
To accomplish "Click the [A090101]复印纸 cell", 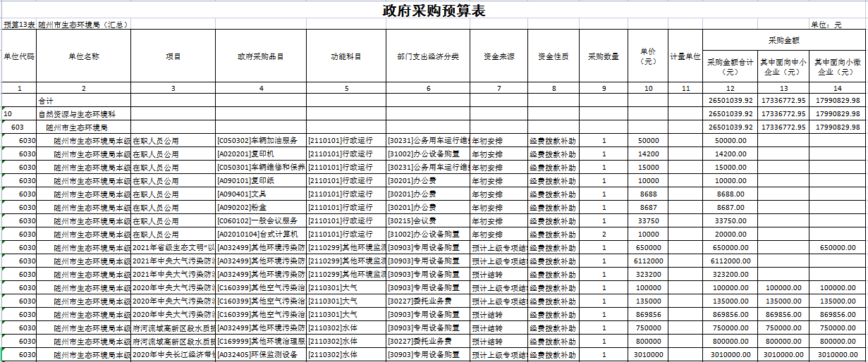I will tap(261, 181).
